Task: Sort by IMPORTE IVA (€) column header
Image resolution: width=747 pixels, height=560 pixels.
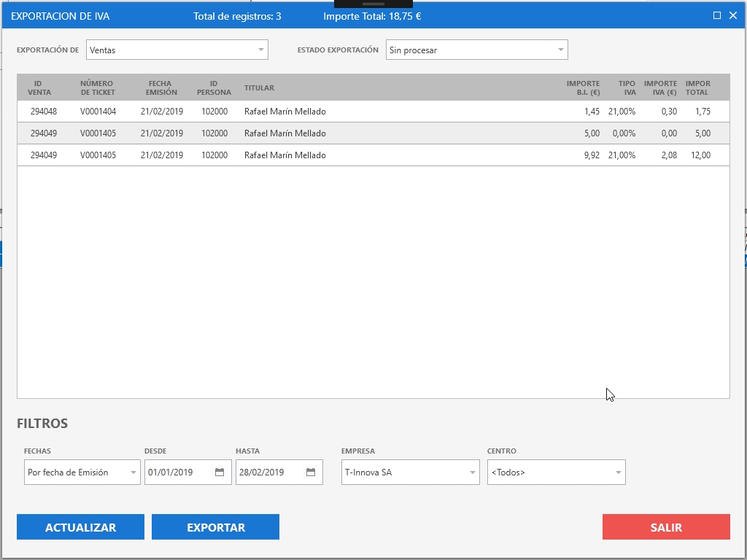Action: [x=660, y=87]
